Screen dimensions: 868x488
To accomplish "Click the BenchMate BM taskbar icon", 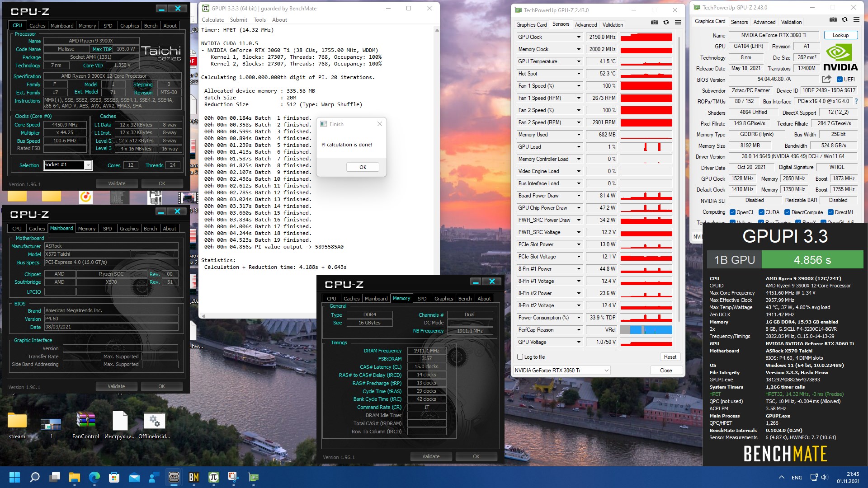I will click(x=194, y=477).
